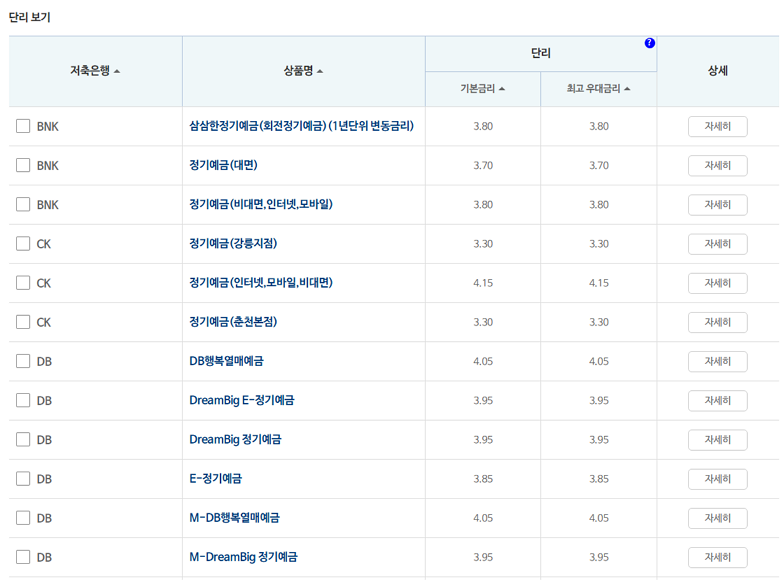Click the 단리 보기 section heading
This screenshot has width=784, height=580.
point(30,18)
